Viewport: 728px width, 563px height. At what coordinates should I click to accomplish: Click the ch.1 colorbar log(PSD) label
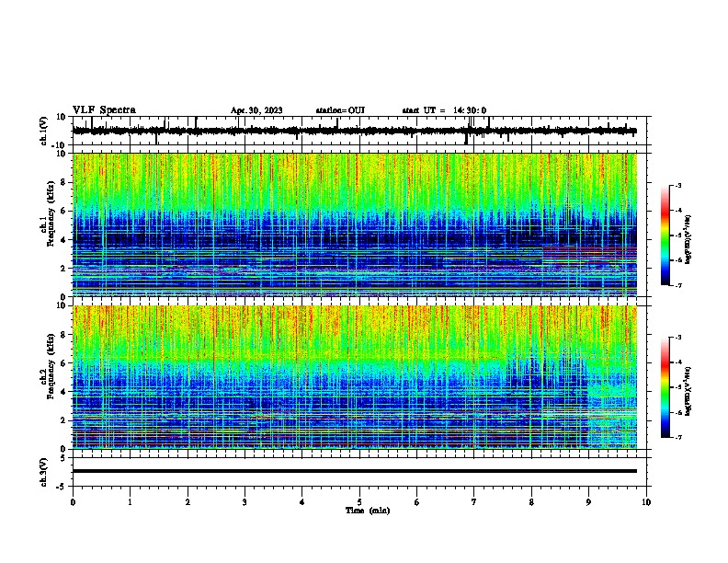688,239
